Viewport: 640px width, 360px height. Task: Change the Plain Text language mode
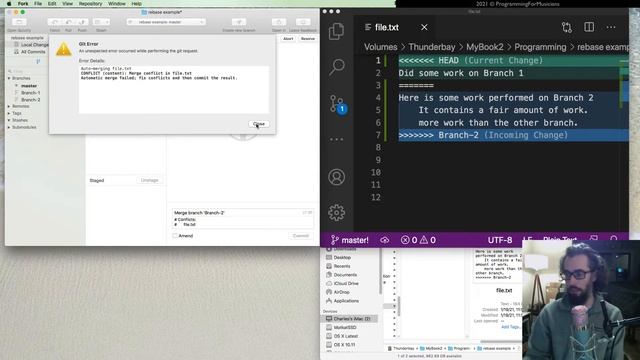click(560, 240)
